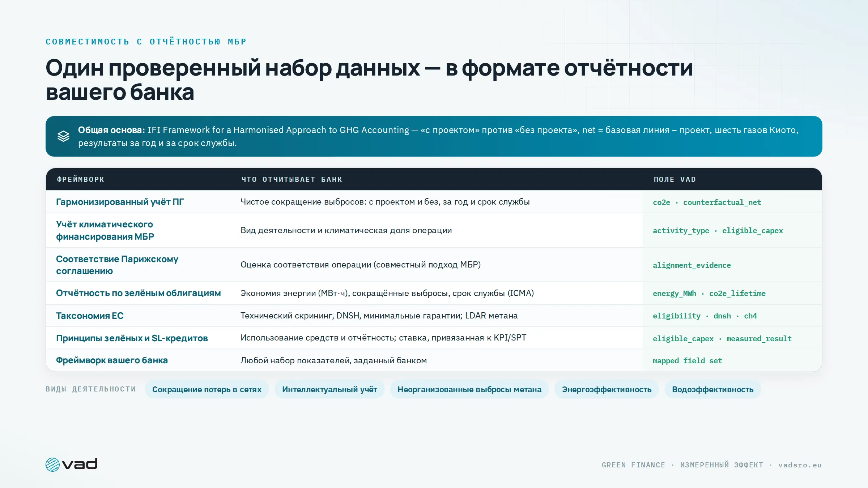Screen dimensions: 868x488
Task: Click the 'Фреймворк вашего банка' row title
Action: [112, 360]
